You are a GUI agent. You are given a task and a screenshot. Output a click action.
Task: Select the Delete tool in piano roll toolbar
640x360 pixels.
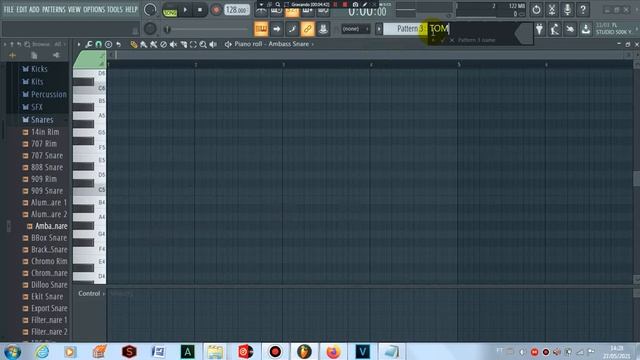163,44
